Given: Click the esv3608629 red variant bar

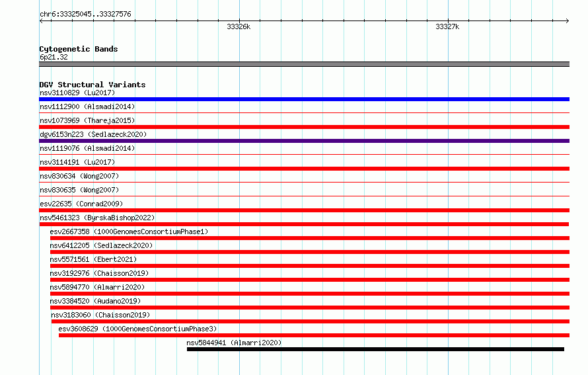Looking at the screenshot, I should point(314,335).
